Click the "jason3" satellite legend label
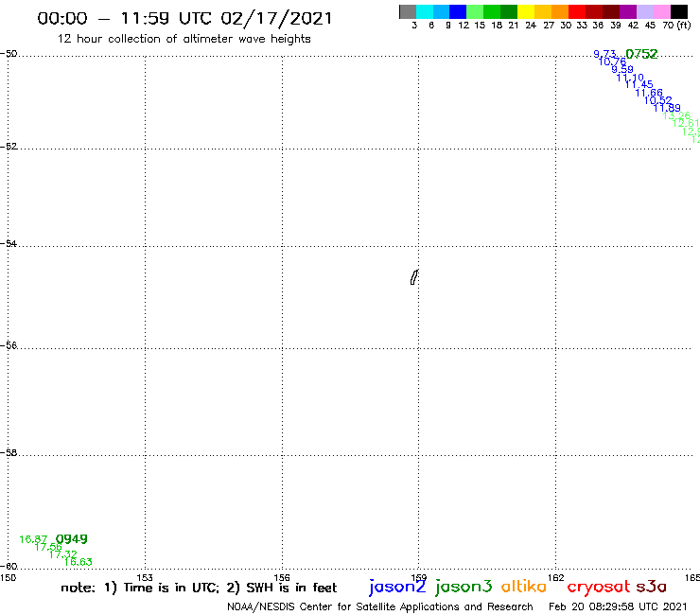Image resolution: width=700 pixels, height=615 pixels. [464, 587]
